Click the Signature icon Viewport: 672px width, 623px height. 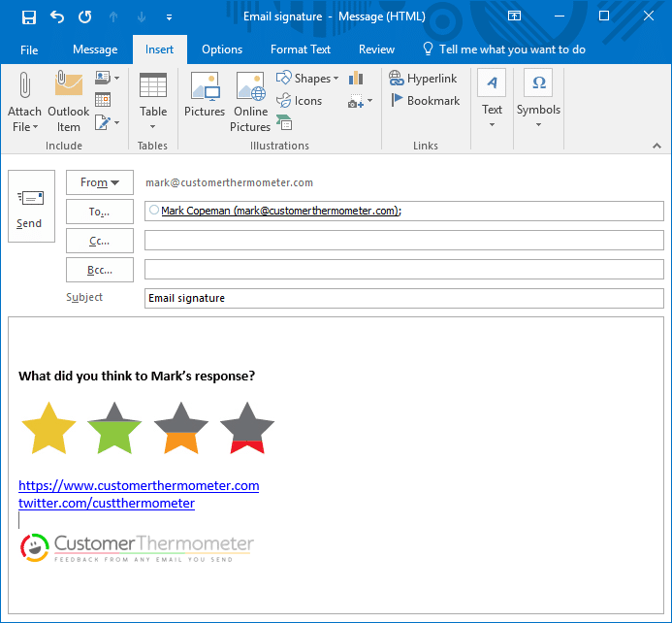coord(103,122)
